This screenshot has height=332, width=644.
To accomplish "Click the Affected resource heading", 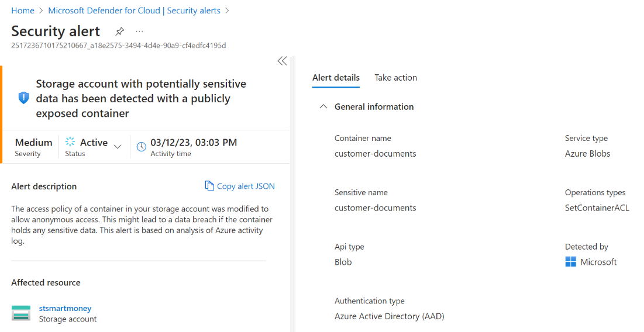I will tap(46, 282).
